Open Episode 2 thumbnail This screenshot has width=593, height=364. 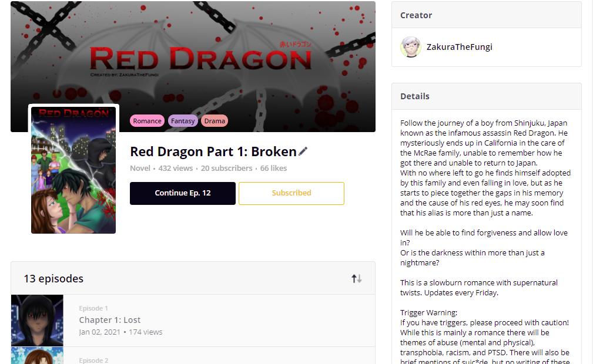coord(37,356)
